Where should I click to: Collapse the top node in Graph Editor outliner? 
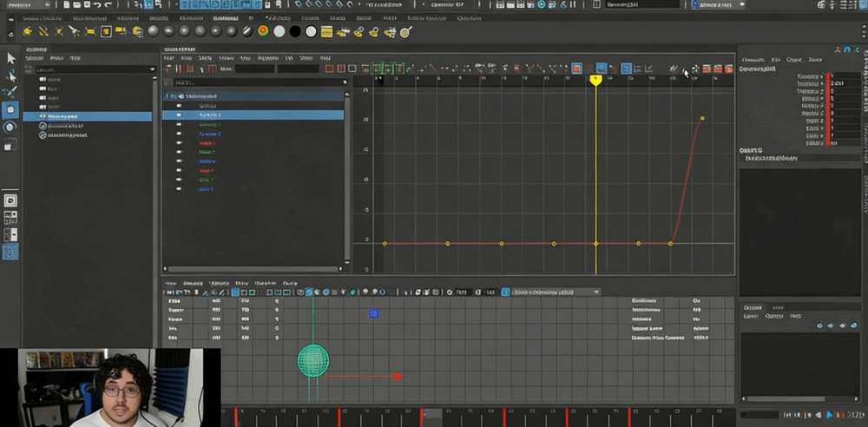click(x=168, y=96)
